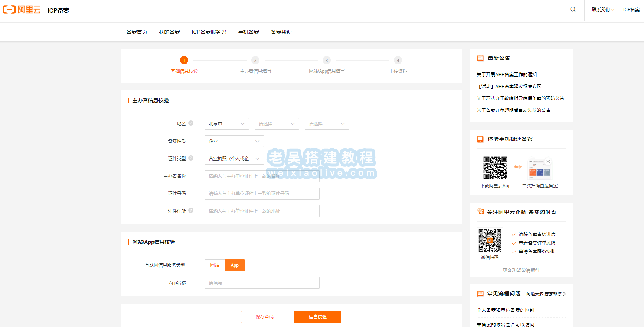This screenshot has height=327, width=644.
Task: Click the 常见流程问题 chat icon
Action: coord(480,294)
